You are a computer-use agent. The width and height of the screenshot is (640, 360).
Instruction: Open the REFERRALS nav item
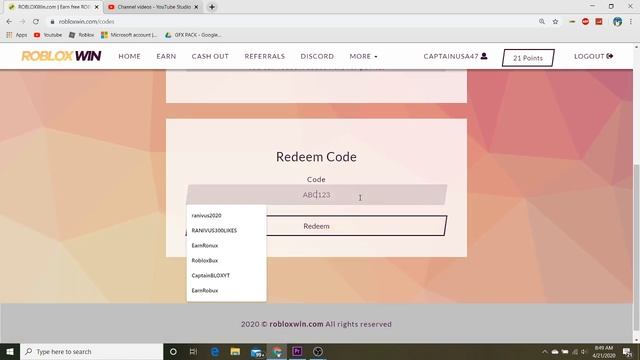pyautogui.click(x=264, y=56)
